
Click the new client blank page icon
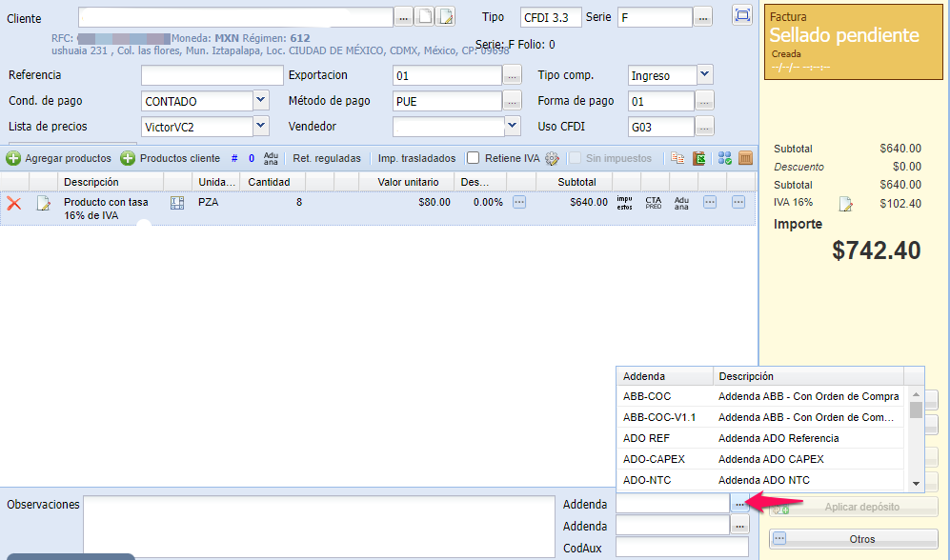(425, 16)
